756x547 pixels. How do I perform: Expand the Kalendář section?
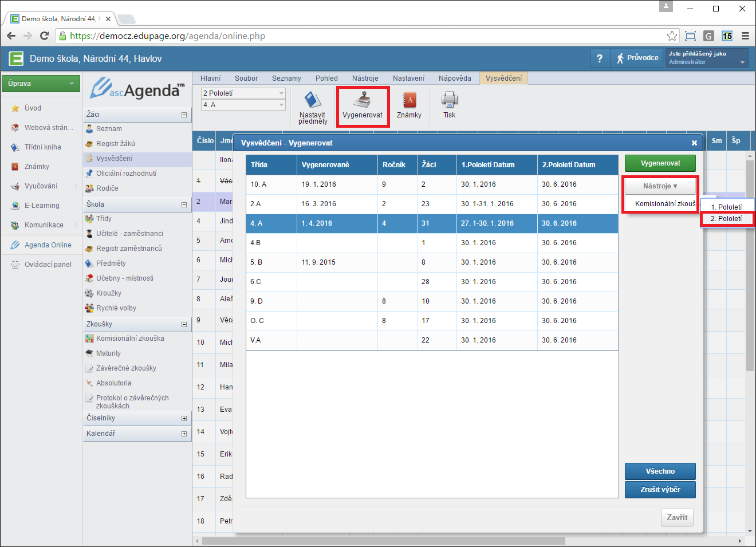coord(184,434)
